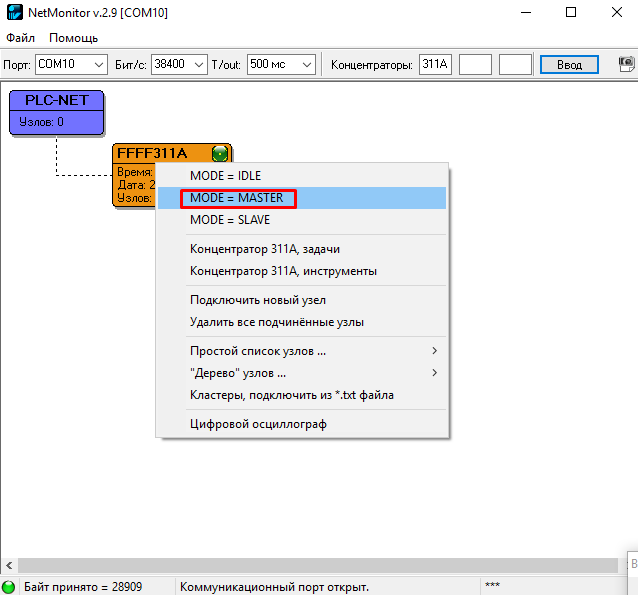Choose Удалить все подчинённые узлы
The width and height of the screenshot is (638, 595).
[302, 322]
